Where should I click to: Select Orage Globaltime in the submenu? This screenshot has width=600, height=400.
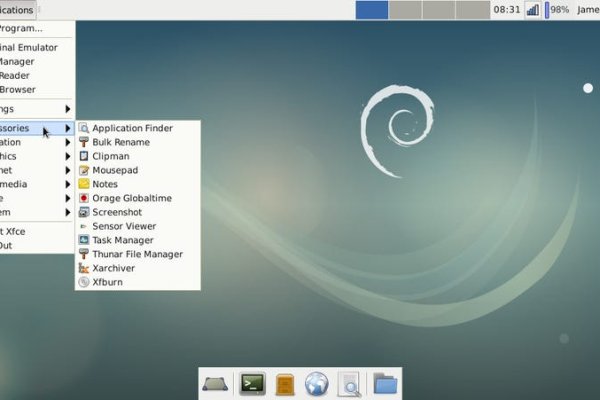131,198
